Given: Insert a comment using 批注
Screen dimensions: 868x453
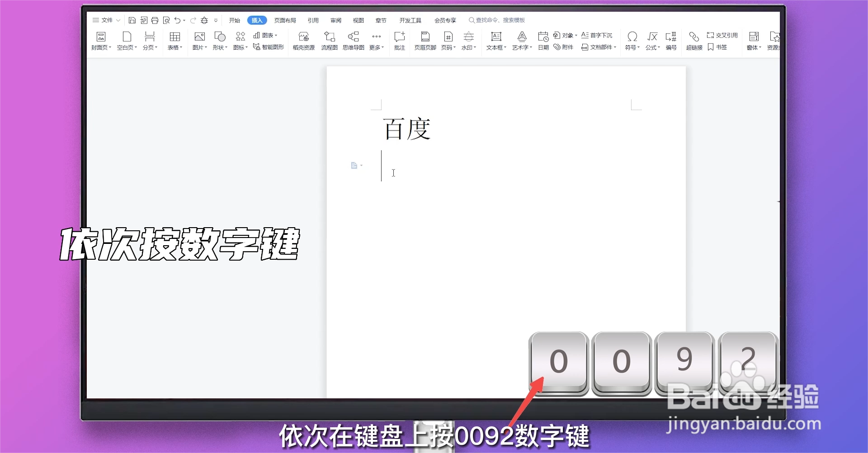Looking at the screenshot, I should 399,41.
